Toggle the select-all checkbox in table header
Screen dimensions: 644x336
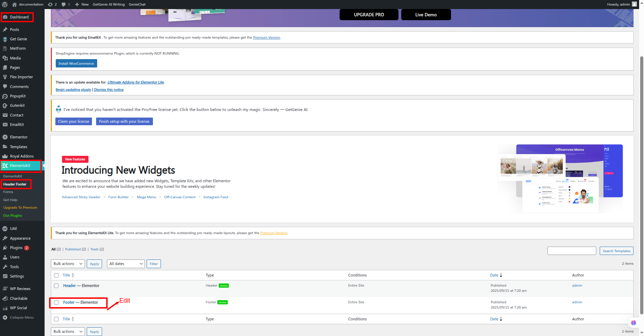(56, 275)
